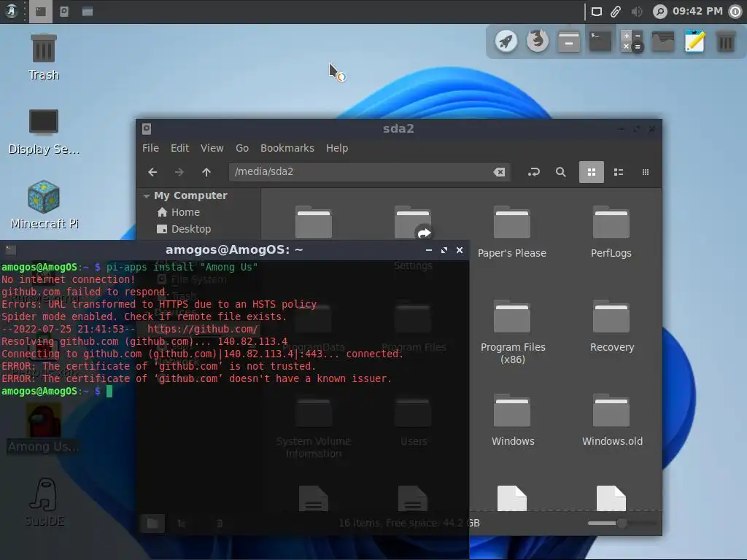747x560 pixels.
Task: Open the View menu in file manager
Action: coord(212,148)
